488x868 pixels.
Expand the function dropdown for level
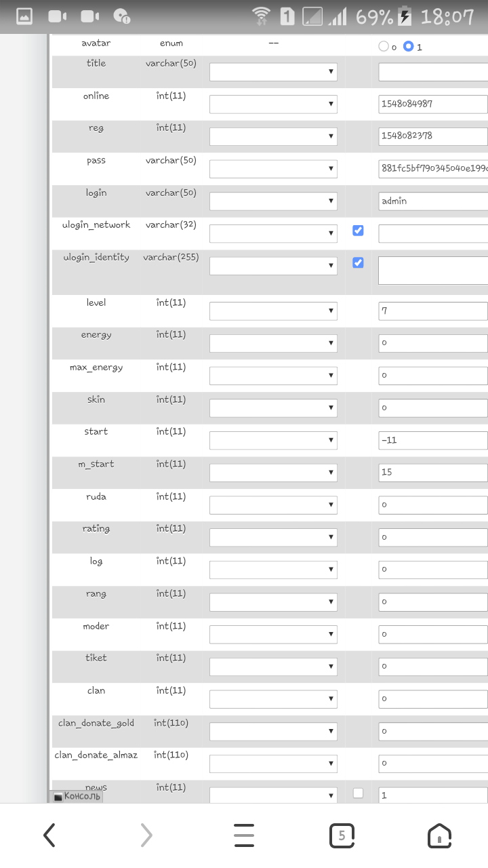(273, 311)
